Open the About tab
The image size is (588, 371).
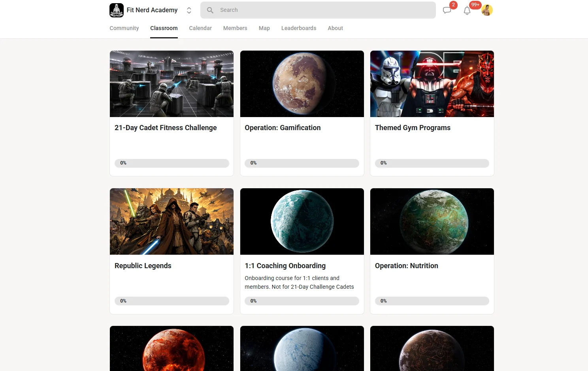pyautogui.click(x=335, y=28)
